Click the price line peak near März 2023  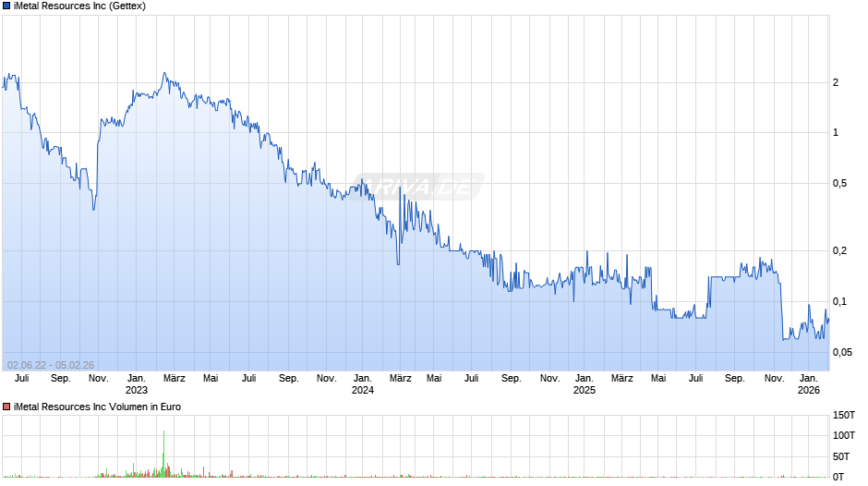(163, 73)
